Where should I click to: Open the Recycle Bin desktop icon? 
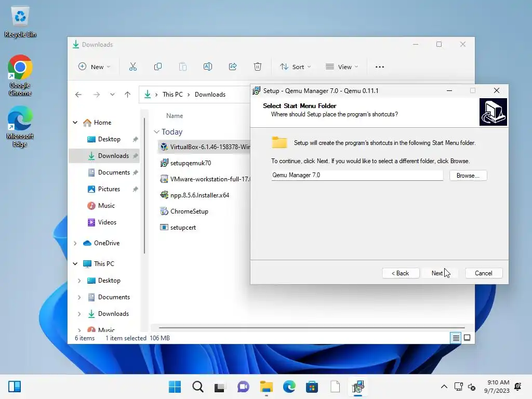pos(20,22)
